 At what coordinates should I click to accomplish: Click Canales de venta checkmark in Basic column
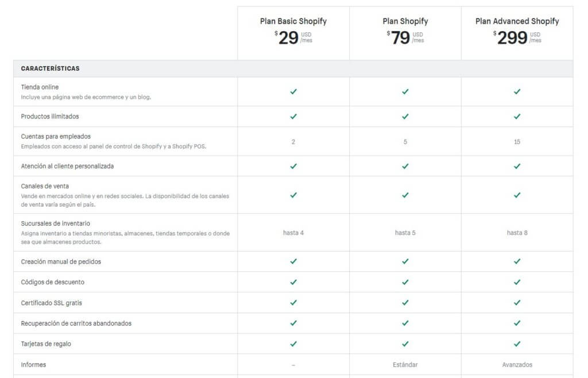pos(293,195)
